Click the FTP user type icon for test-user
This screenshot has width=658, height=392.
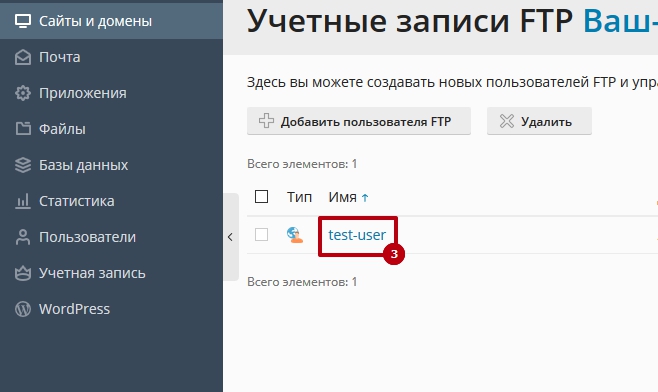click(x=295, y=235)
